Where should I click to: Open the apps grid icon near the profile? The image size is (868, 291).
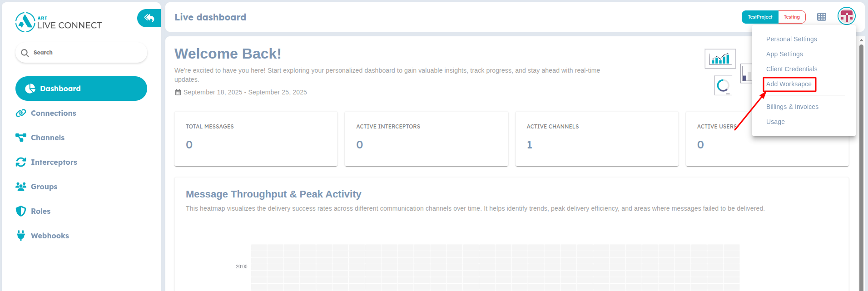[x=821, y=17]
